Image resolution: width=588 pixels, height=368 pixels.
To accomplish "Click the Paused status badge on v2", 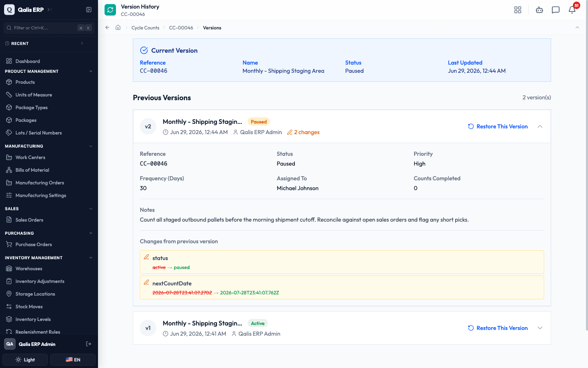I will click(x=259, y=122).
